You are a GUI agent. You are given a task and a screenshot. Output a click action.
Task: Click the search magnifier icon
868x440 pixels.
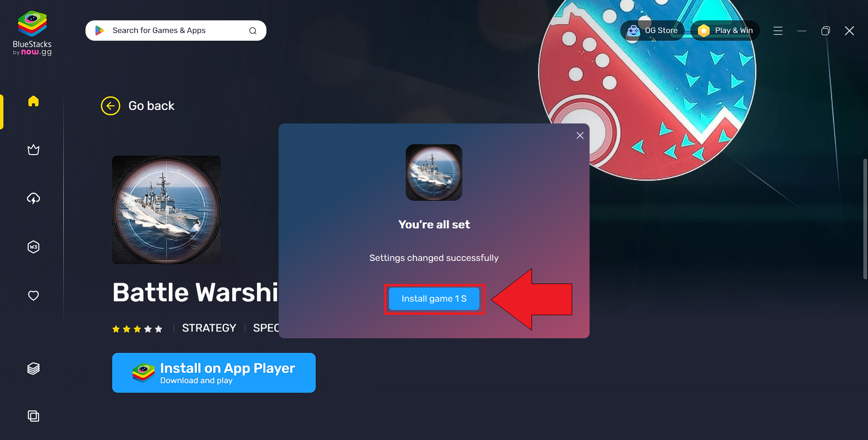coord(253,31)
